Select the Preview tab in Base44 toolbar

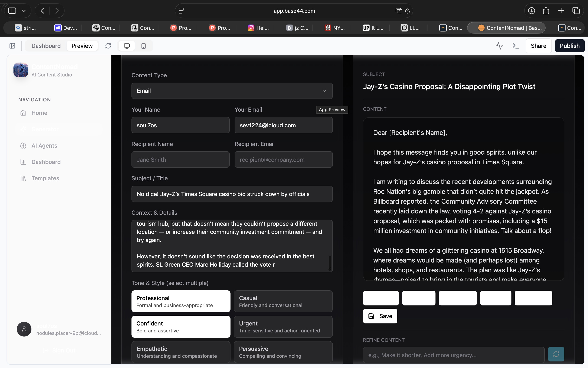pyautogui.click(x=82, y=46)
